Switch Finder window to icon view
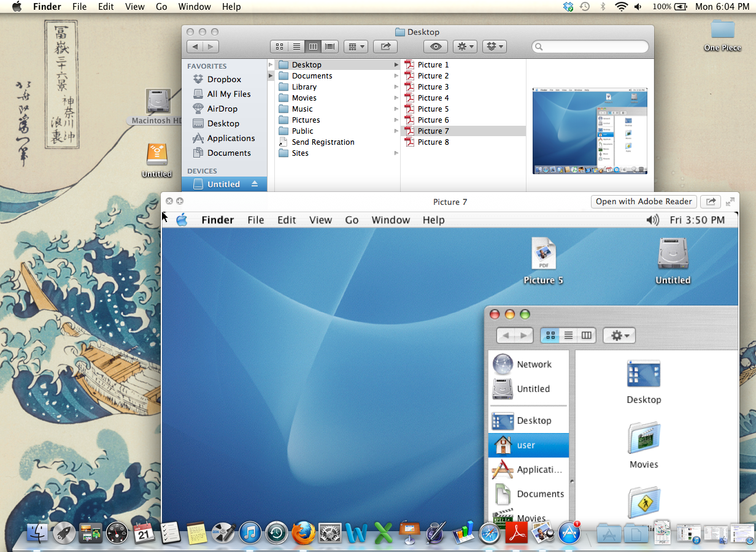 pyautogui.click(x=279, y=47)
